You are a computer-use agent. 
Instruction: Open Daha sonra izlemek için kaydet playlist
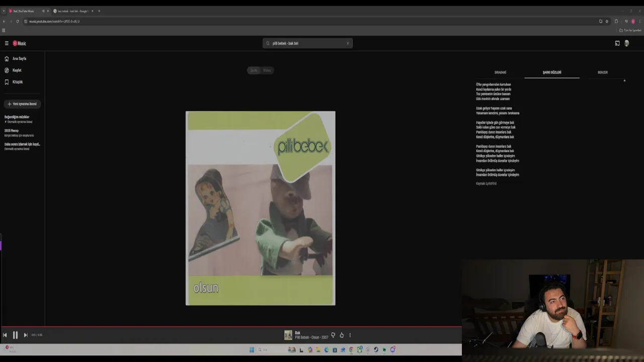22,146
